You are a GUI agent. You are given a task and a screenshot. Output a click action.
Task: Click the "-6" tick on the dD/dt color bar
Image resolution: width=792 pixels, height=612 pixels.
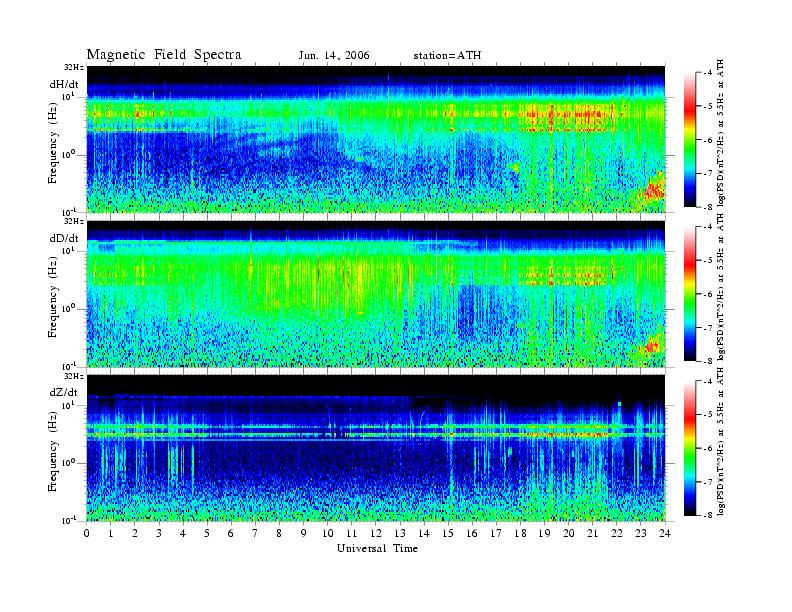click(706, 294)
